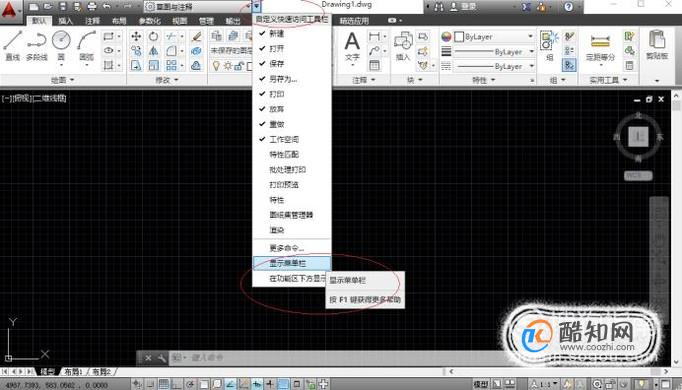Click the quick access toolbar customize arrow
This screenshot has height=390, width=682.
click(x=257, y=6)
